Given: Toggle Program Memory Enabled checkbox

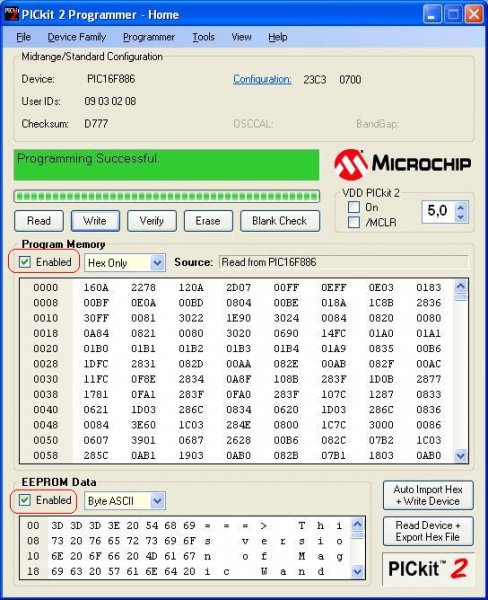Looking at the screenshot, I should [x=25, y=262].
